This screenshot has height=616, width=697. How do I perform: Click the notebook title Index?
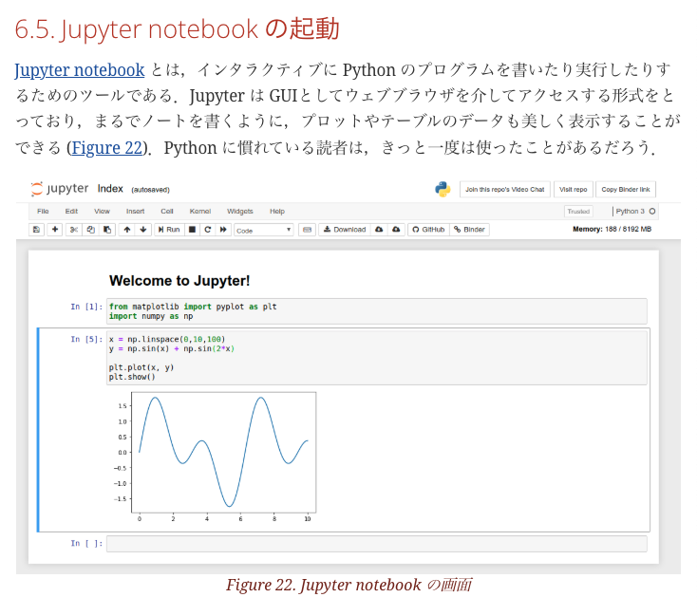click(110, 189)
